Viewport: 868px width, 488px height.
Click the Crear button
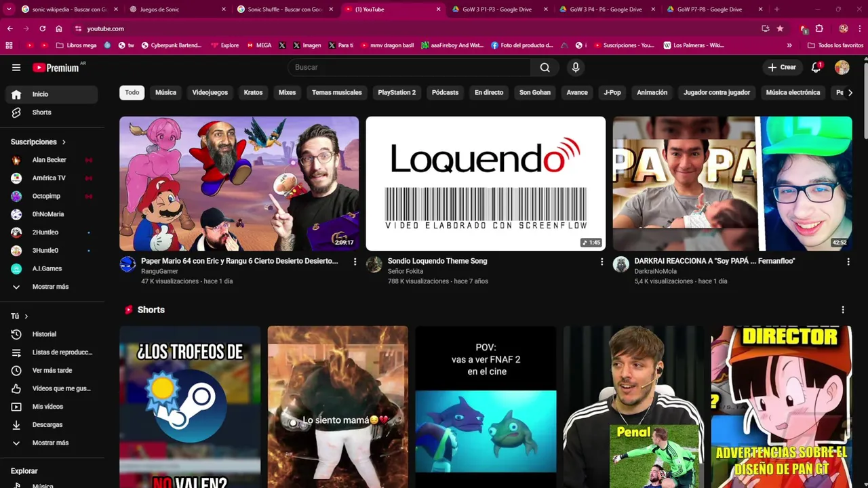(x=782, y=67)
